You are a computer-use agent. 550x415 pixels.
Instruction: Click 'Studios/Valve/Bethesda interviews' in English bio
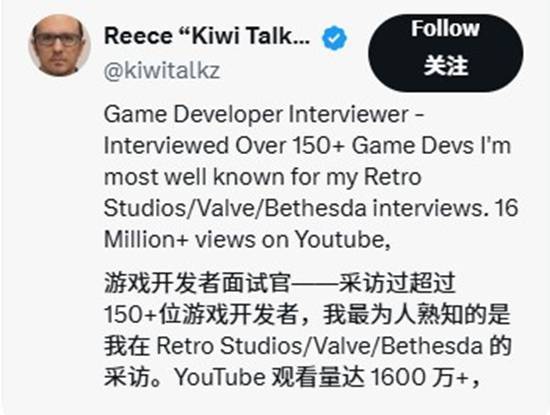coord(293,208)
